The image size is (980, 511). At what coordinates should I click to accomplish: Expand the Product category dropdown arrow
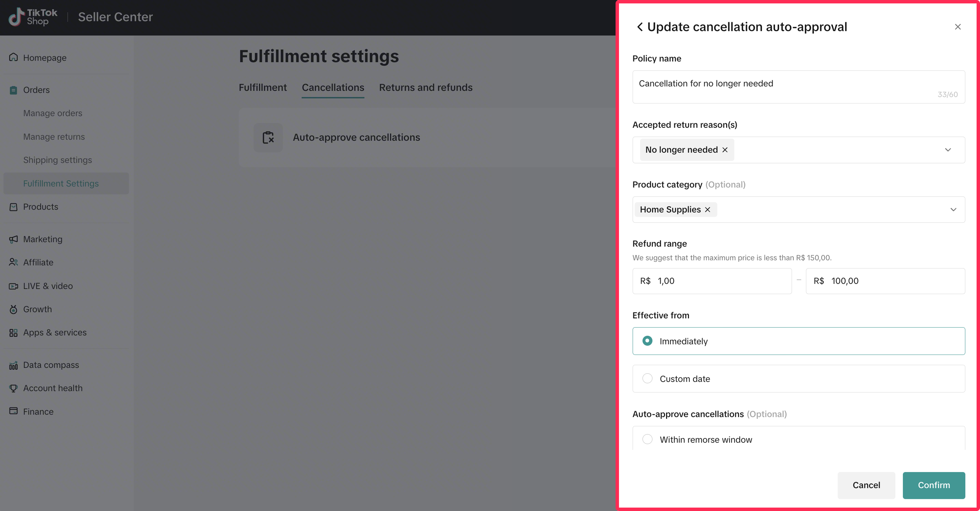(x=953, y=209)
